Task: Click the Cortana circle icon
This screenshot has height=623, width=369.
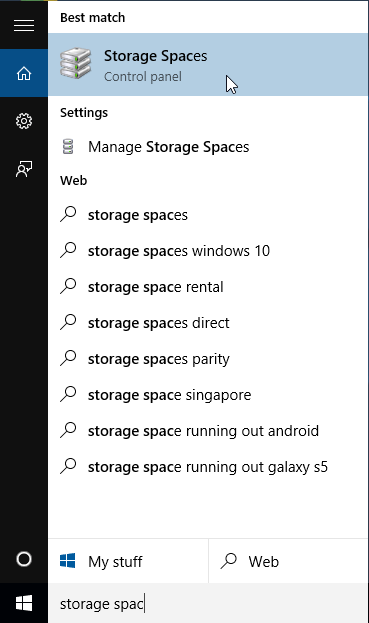Action: click(x=24, y=559)
